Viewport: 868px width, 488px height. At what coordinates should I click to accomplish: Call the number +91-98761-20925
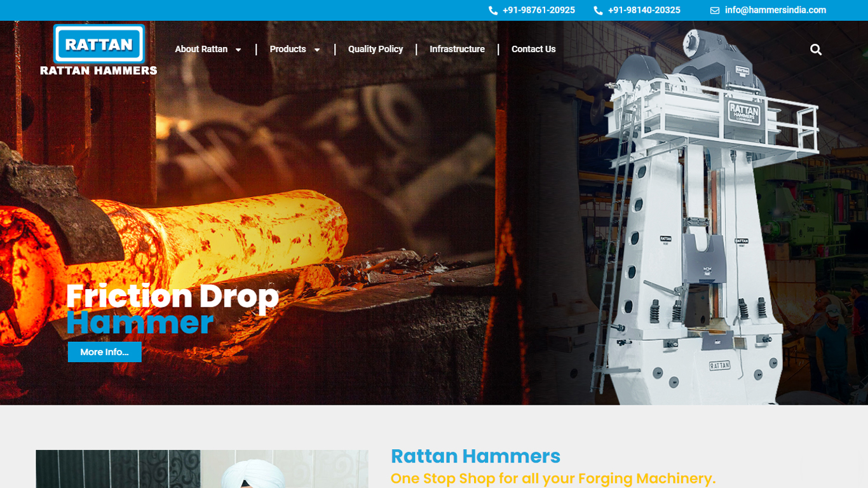(538, 10)
